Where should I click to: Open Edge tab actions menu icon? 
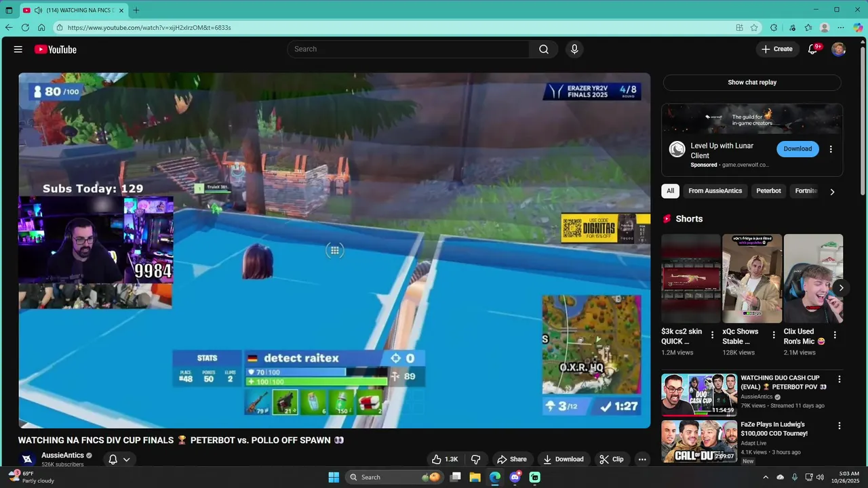9,10
